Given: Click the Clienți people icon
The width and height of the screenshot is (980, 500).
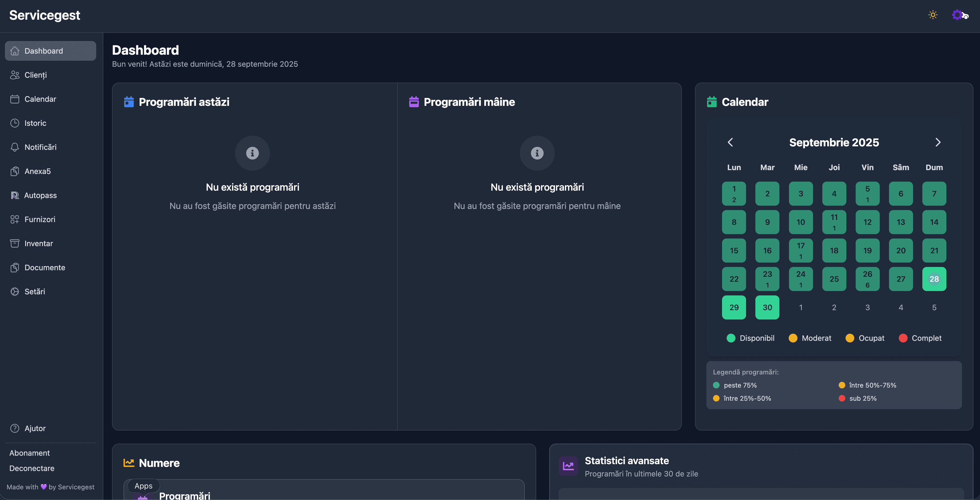Looking at the screenshot, I should (x=14, y=75).
